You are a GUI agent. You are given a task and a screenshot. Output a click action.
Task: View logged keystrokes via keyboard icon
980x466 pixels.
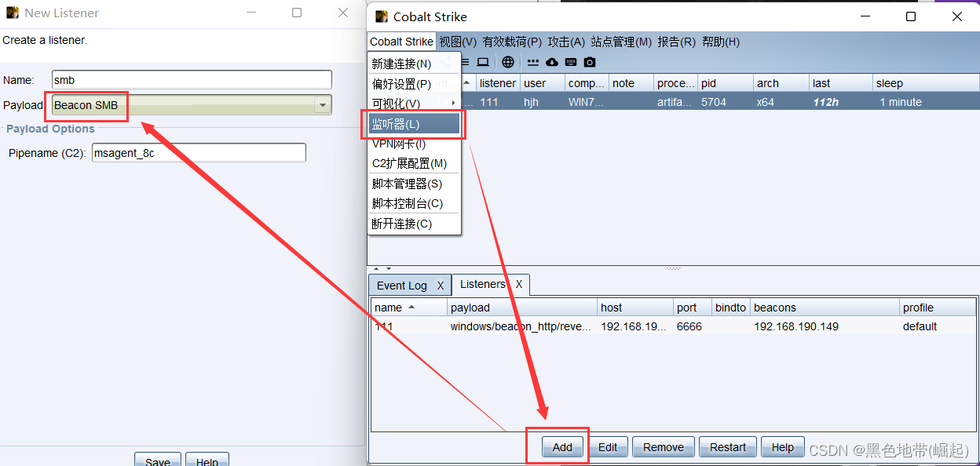coord(572,62)
